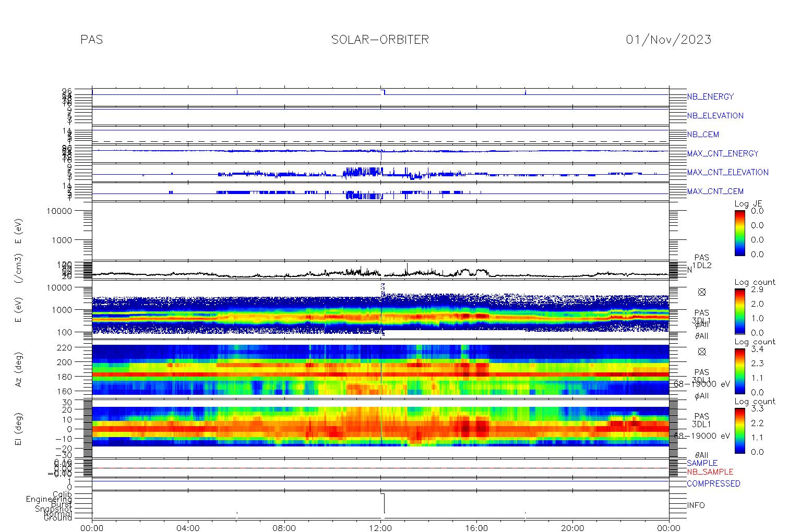Click the PAS 1DL2 density label
The height and width of the screenshot is (532, 789).
(702, 262)
